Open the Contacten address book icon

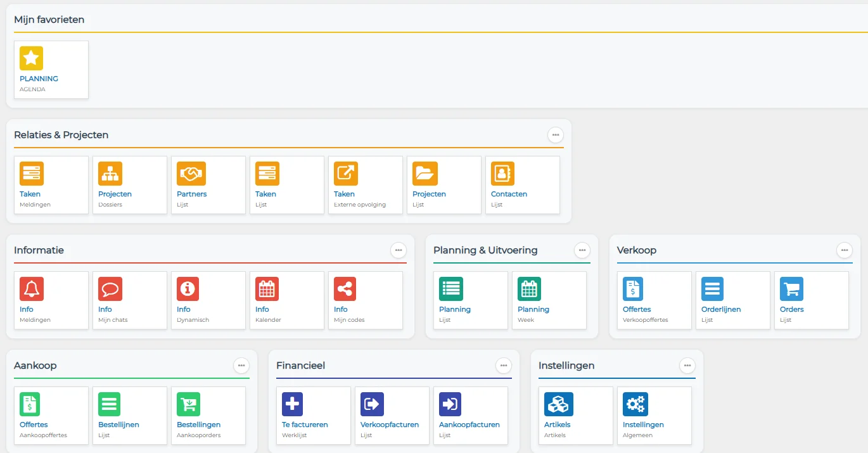click(503, 174)
